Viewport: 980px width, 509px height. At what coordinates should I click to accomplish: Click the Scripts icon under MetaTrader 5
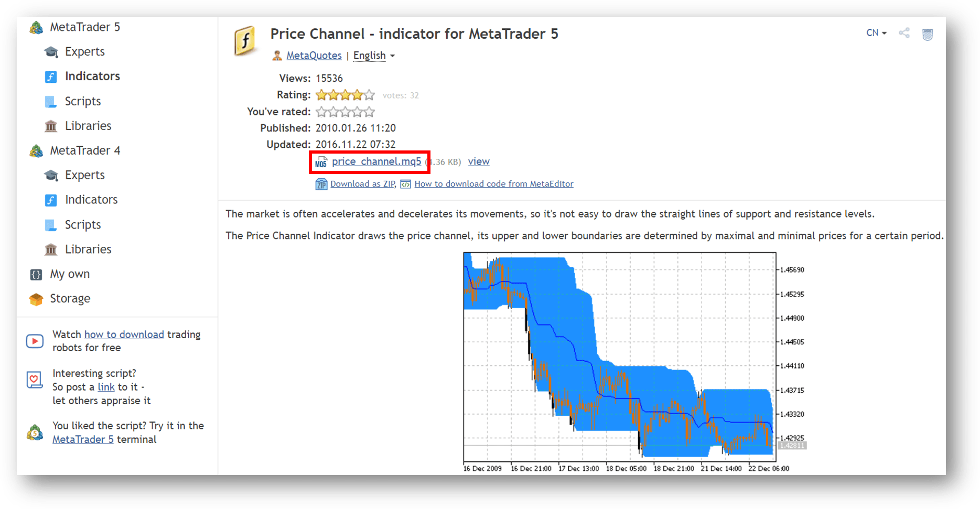(51, 102)
